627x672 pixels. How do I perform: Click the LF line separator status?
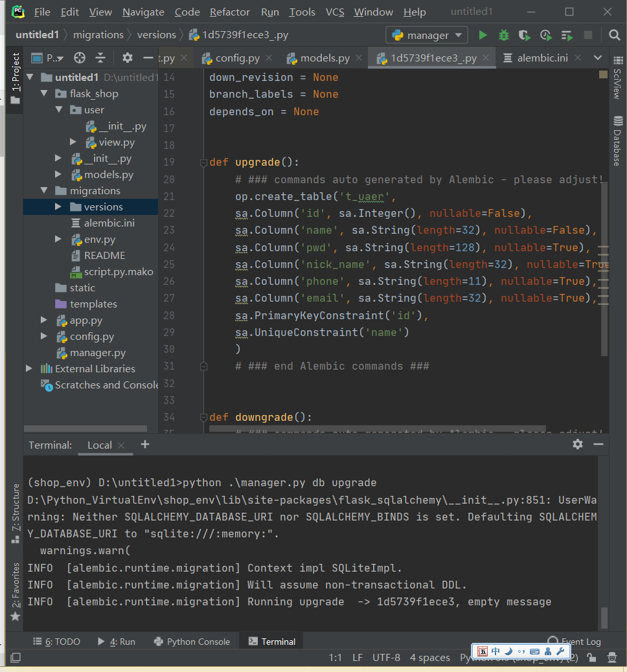pyautogui.click(x=358, y=657)
